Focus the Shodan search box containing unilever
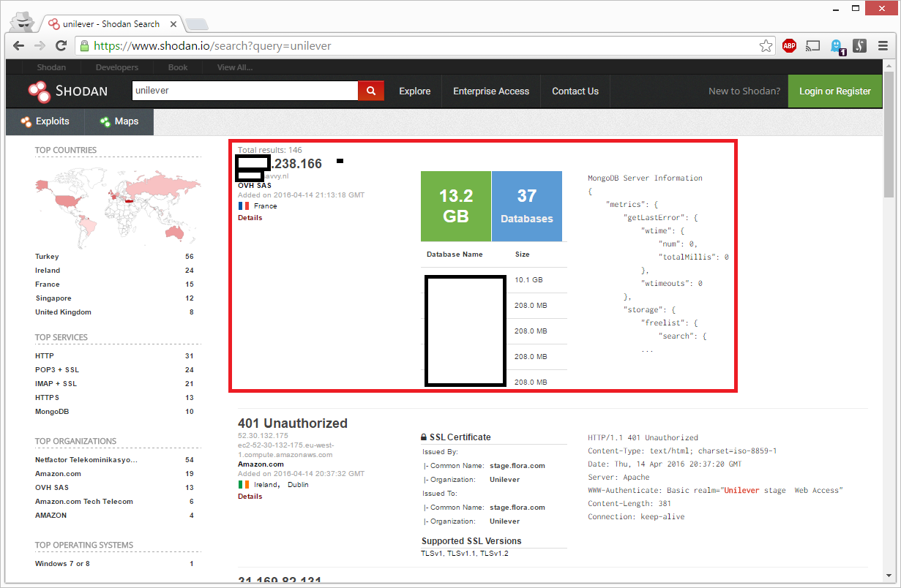 click(x=244, y=91)
